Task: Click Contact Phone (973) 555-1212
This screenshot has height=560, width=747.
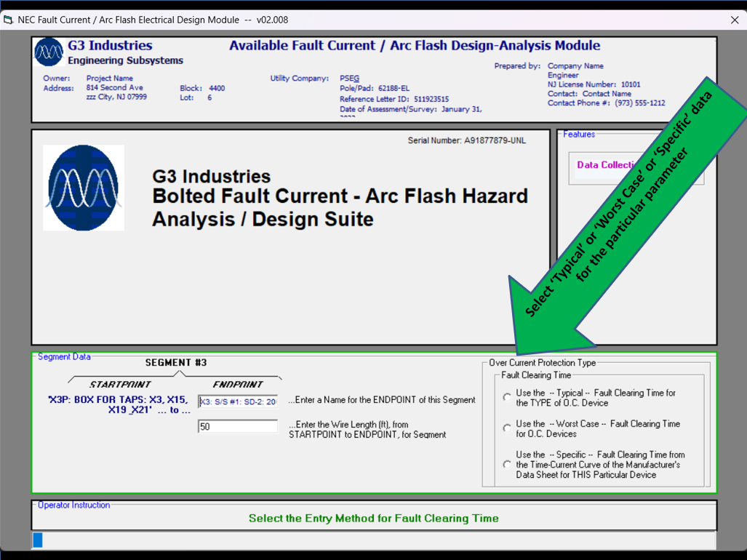Action: tap(606, 103)
